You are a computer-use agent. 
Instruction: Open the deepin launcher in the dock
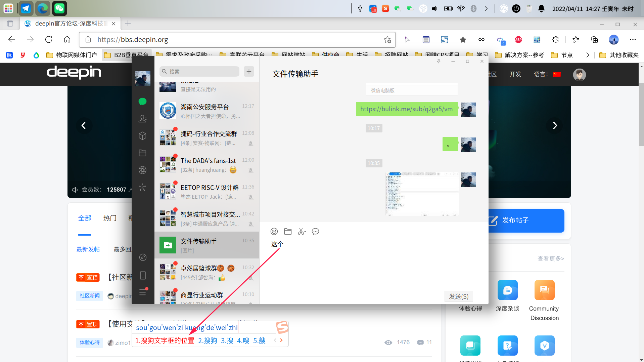(x=8, y=8)
